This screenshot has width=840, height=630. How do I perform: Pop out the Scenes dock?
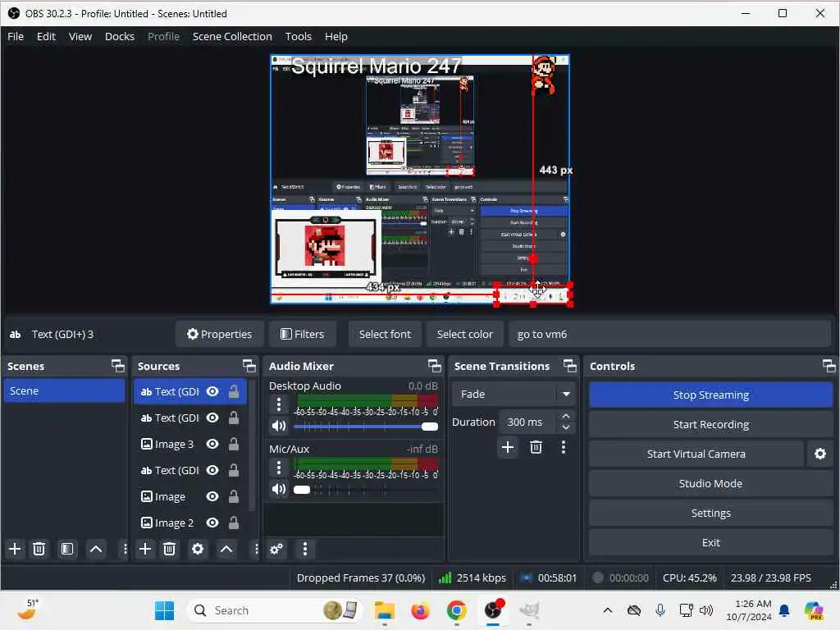tap(118, 366)
